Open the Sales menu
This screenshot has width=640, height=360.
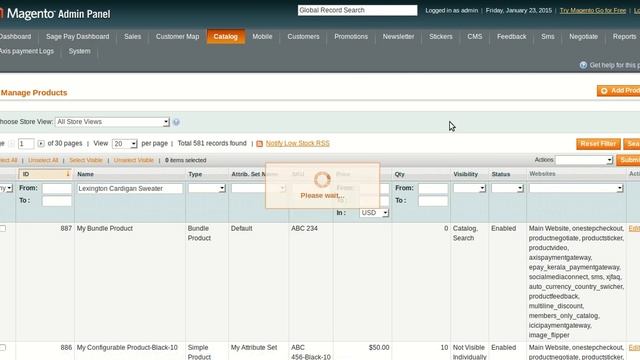(x=133, y=37)
